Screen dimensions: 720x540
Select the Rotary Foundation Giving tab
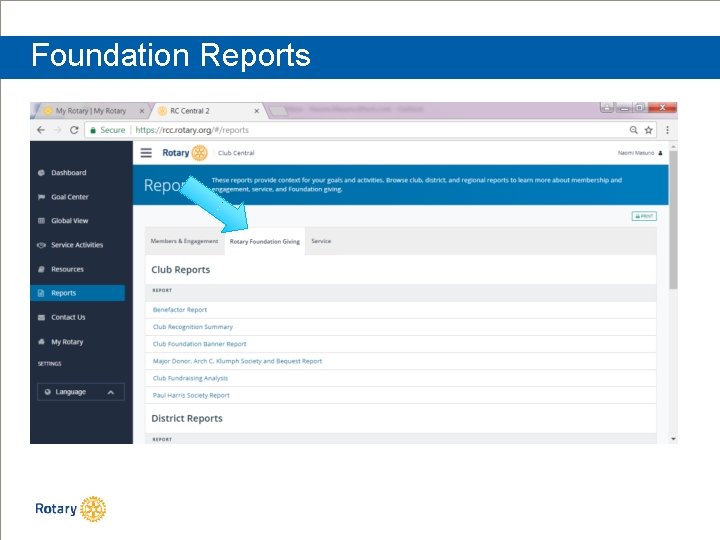coord(264,242)
